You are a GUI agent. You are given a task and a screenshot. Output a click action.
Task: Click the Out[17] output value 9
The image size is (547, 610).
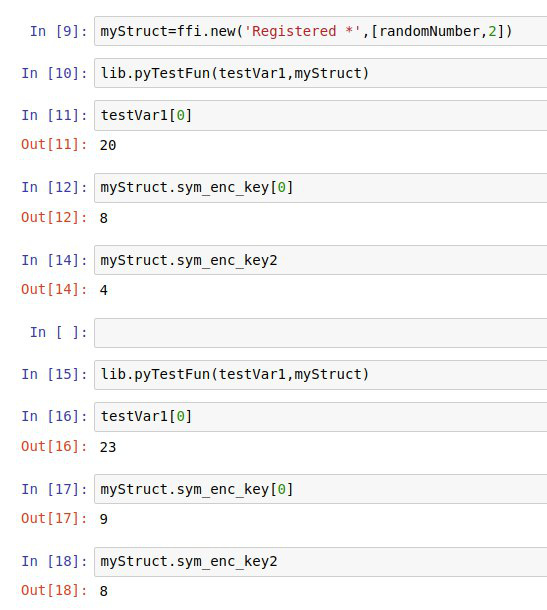pos(103,519)
